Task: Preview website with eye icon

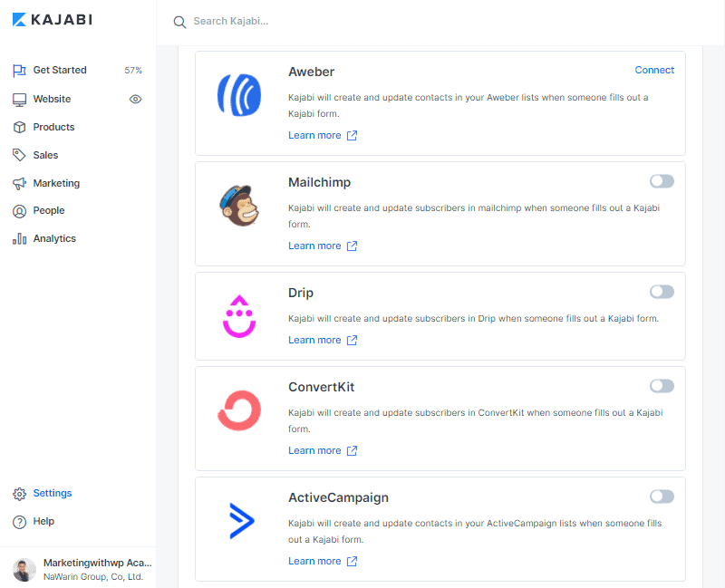Action: click(135, 99)
